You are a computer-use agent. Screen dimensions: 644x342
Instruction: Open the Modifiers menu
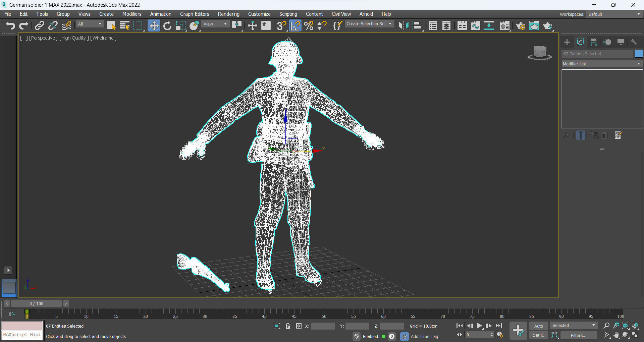coord(132,14)
